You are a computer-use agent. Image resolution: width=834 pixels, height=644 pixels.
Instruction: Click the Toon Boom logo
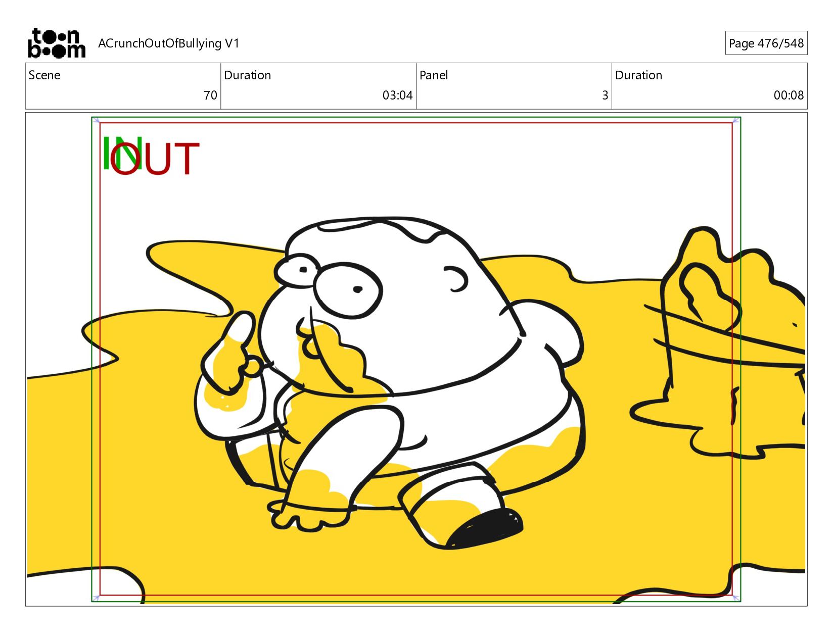56,43
